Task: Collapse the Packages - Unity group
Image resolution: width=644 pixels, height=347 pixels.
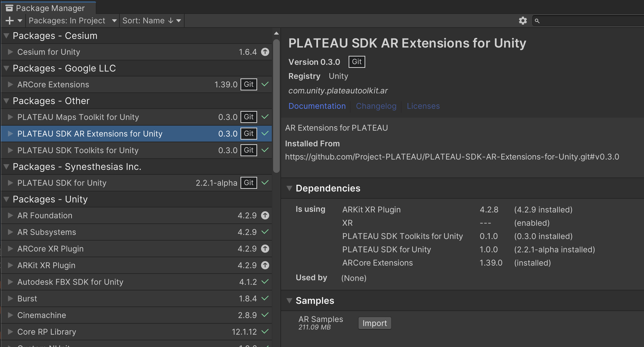Action: pyautogui.click(x=6, y=199)
